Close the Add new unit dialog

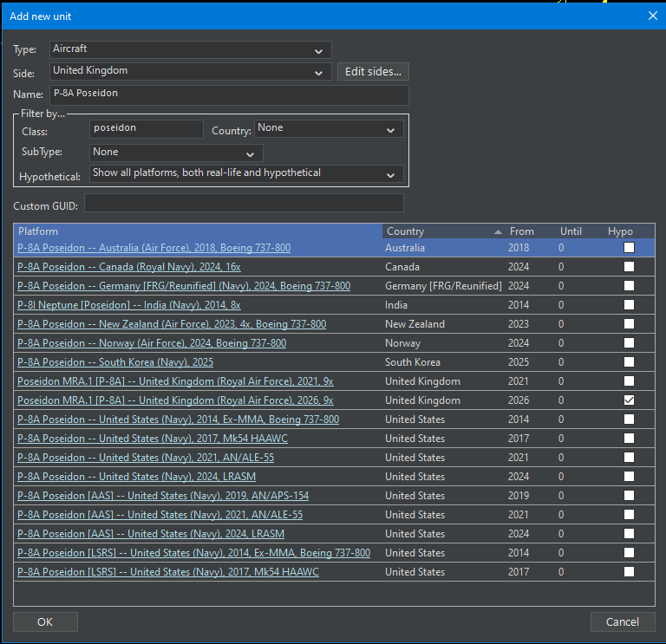(653, 16)
